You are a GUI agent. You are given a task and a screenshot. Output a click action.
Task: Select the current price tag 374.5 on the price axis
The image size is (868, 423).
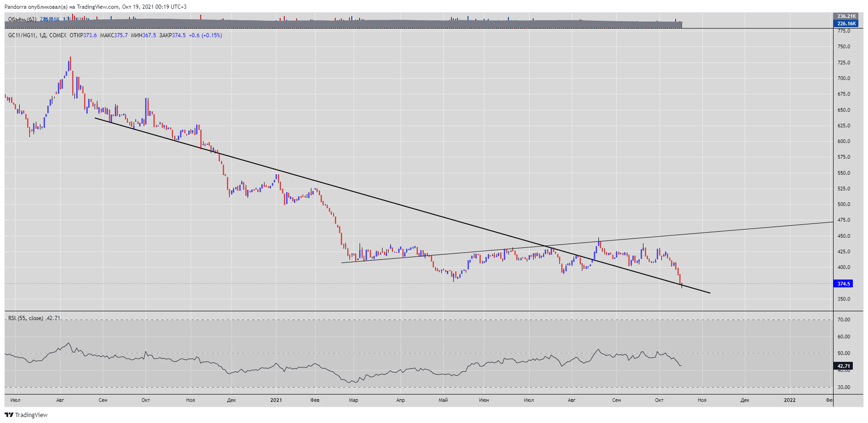pyautogui.click(x=843, y=284)
